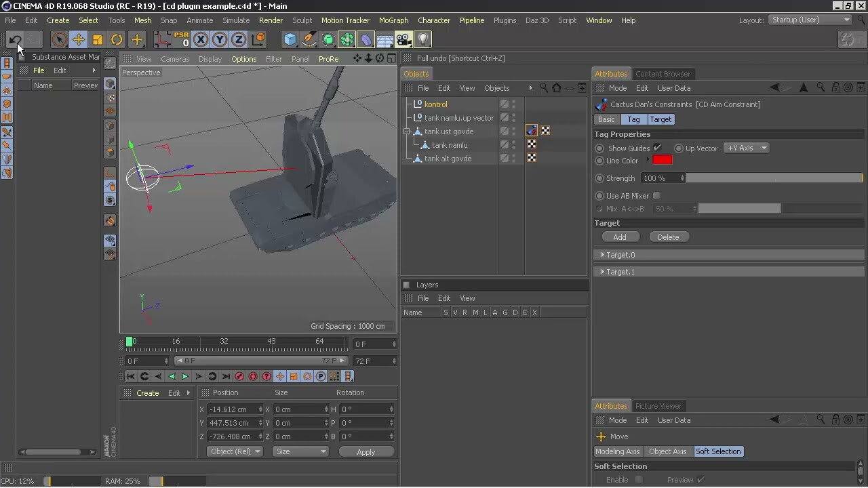Expand the Target.0 entry
Screen dimensions: 868x488
[x=602, y=255]
